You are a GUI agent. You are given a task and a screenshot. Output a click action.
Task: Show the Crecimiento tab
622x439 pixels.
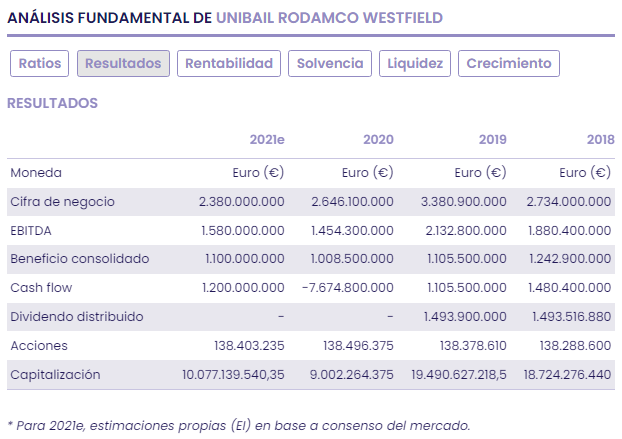(508, 63)
